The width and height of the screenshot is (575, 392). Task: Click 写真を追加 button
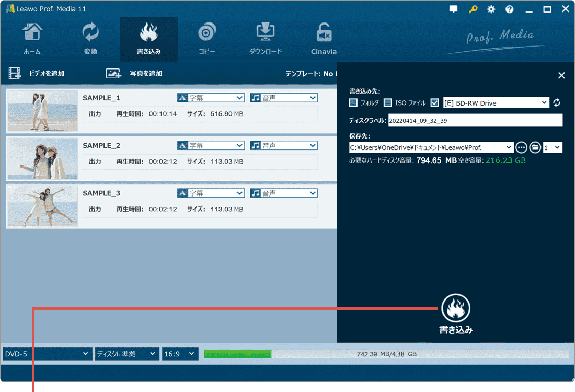(134, 74)
